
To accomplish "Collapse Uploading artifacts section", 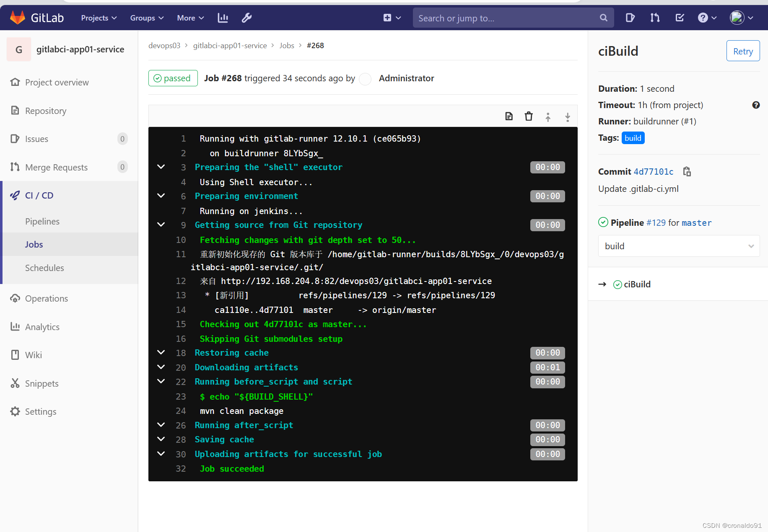I will coord(161,454).
